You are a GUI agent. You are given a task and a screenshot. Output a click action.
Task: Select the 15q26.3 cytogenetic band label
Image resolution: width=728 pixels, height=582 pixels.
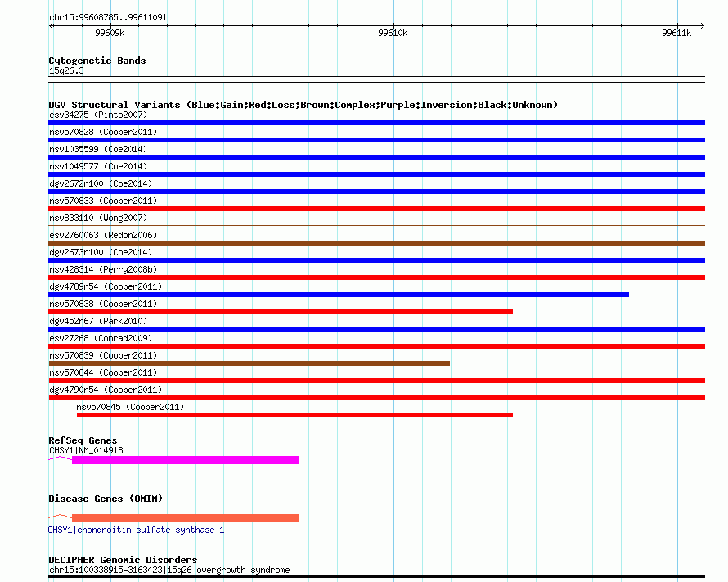66,70
